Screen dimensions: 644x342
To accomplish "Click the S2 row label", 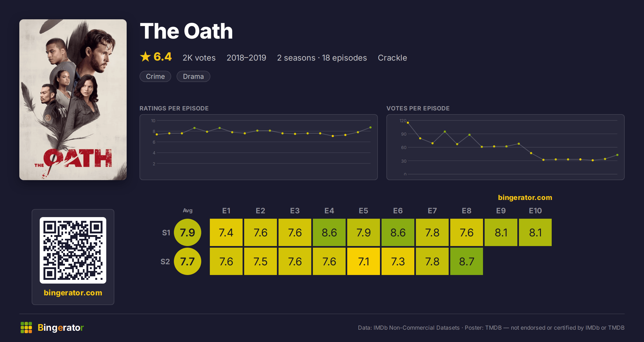I will click(x=165, y=262).
